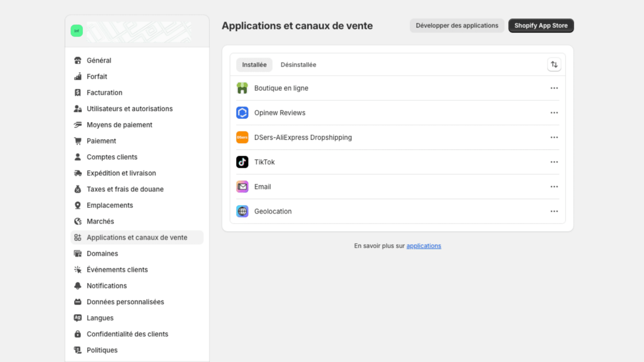Viewport: 644px width, 362px height.
Task: Switch to the Installée tab
Action: (254, 65)
